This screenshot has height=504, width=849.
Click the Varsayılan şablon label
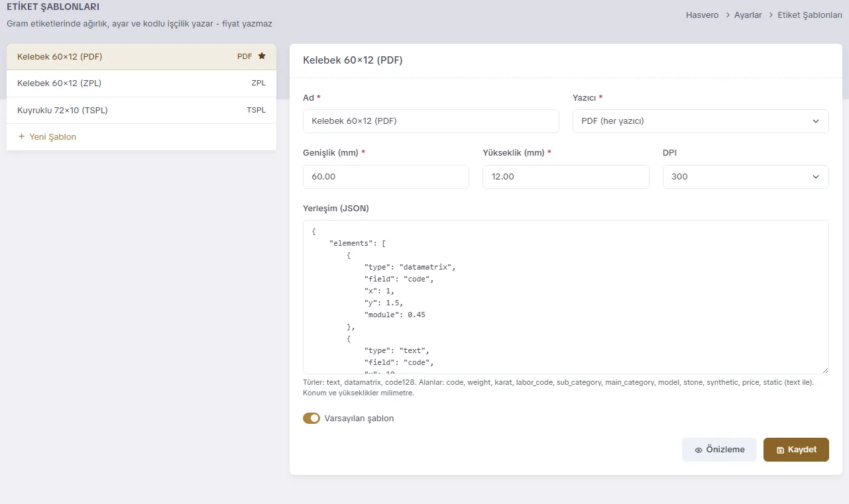[x=359, y=419]
